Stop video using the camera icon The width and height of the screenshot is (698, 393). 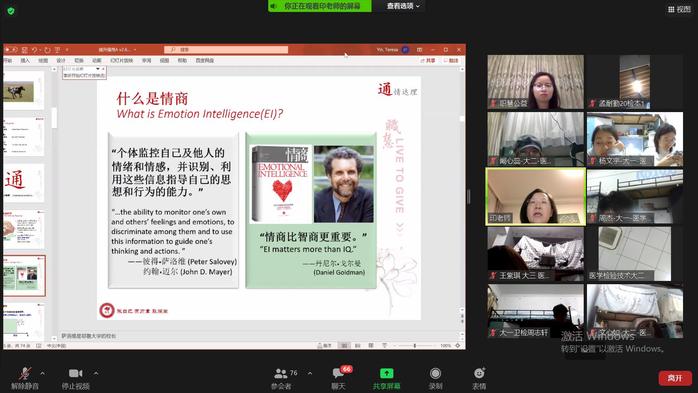coord(75,377)
